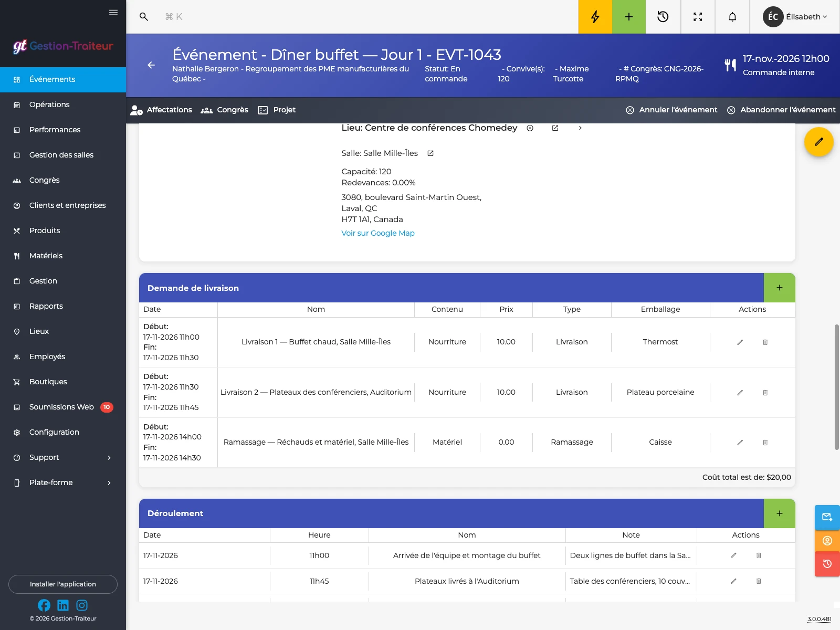
Task: Delete Livraison 2 Plateaux des conférenciers row
Action: 765,393
